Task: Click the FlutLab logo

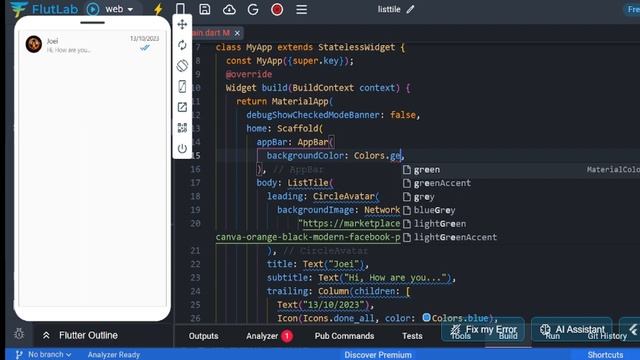Action: [x=44, y=9]
